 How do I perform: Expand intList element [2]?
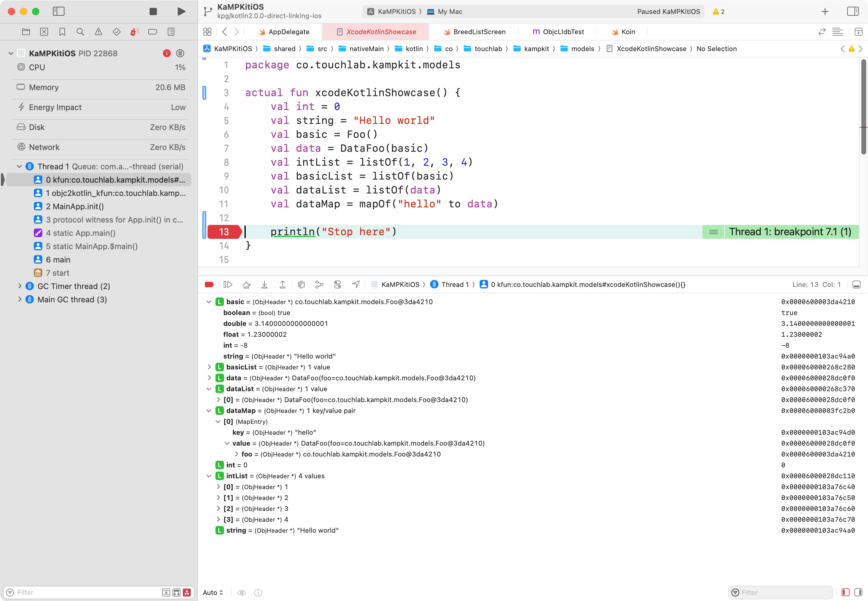[218, 508]
